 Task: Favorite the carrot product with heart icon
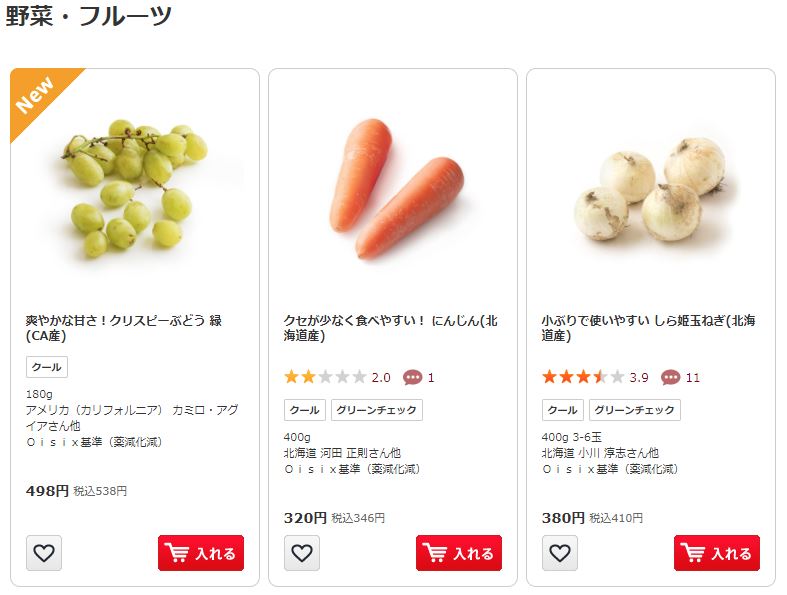(302, 553)
